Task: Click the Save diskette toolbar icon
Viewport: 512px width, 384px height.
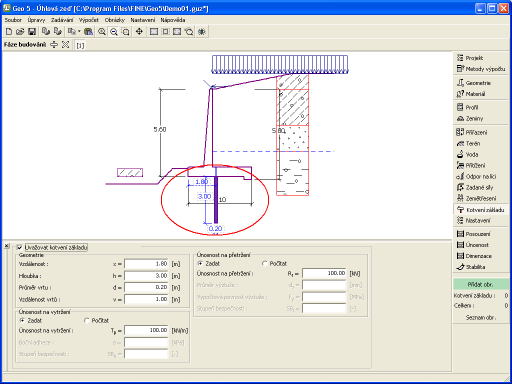Action: [x=32, y=32]
